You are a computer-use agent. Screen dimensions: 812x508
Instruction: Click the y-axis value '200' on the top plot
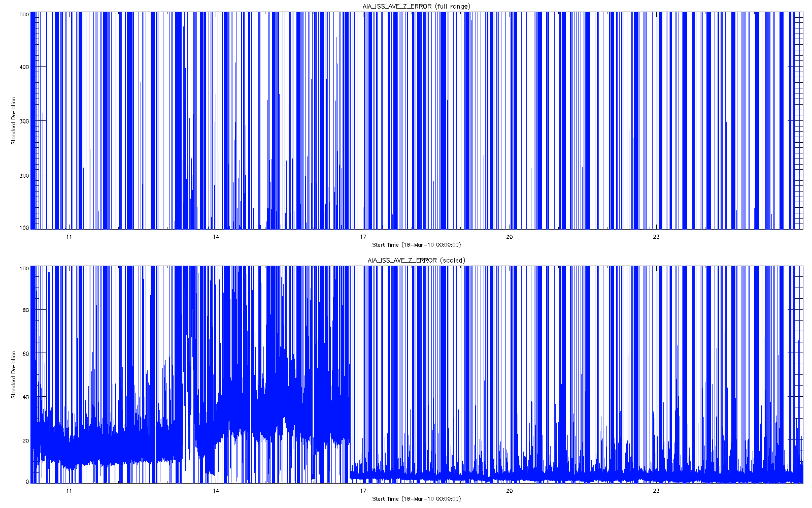(24, 176)
